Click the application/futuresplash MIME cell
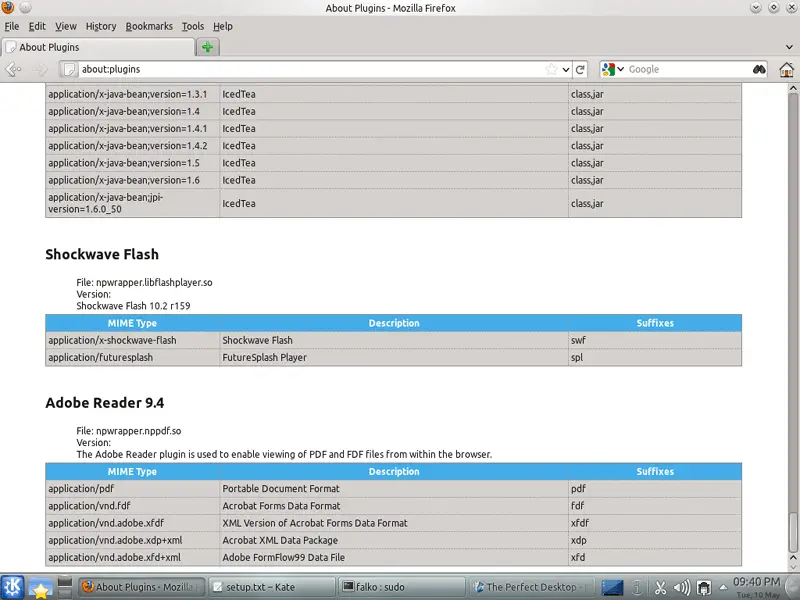The image size is (800, 600). [133, 358]
